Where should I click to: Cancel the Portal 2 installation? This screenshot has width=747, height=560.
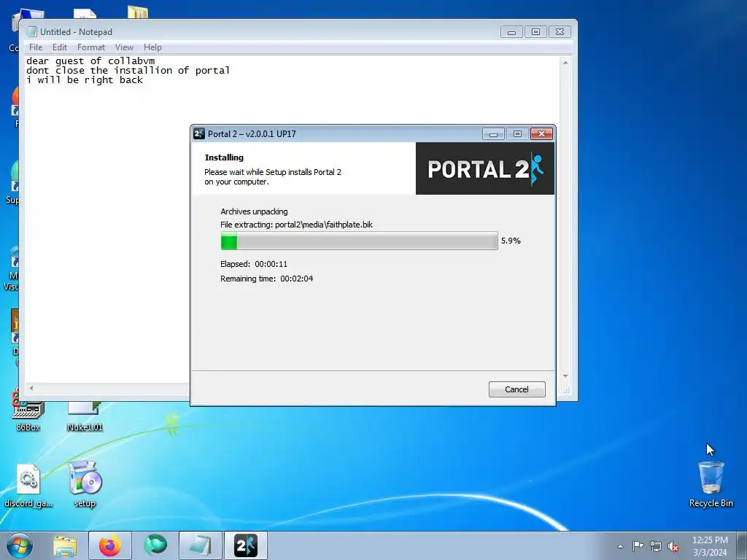tap(516, 389)
